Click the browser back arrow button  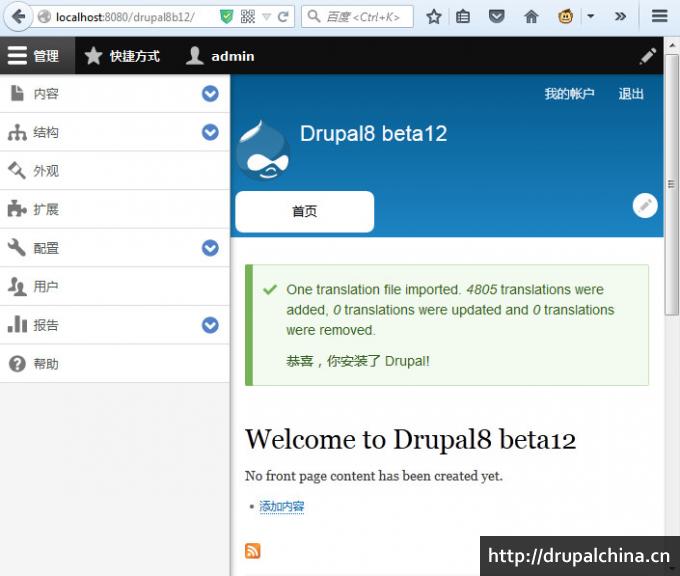[18, 17]
